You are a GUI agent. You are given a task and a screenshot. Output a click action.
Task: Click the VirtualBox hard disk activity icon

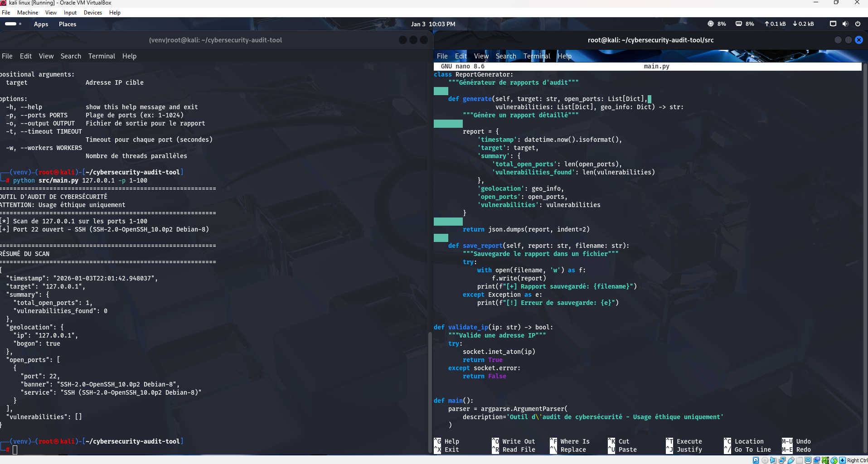click(x=756, y=460)
